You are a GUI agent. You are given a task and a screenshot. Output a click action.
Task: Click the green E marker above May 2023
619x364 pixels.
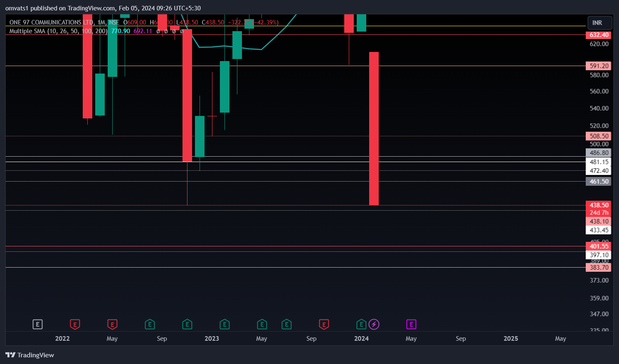tap(262, 324)
